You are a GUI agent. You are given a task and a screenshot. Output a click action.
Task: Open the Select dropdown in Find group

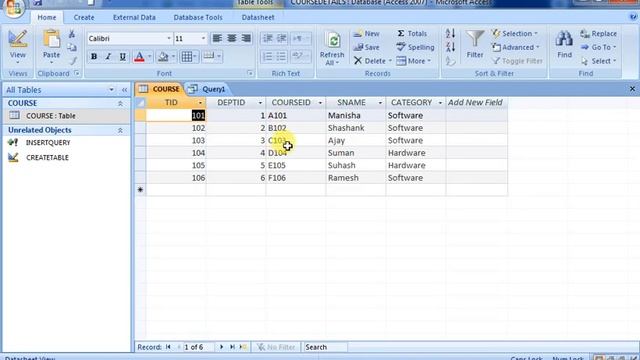[598, 61]
